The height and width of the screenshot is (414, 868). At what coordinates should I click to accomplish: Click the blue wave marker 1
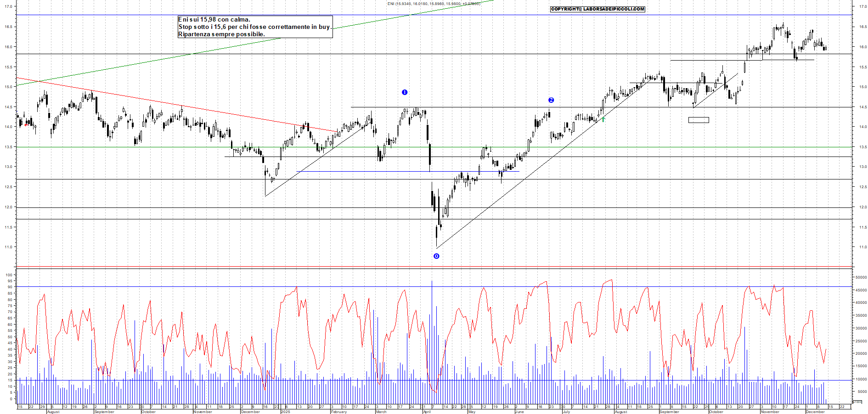tap(405, 92)
